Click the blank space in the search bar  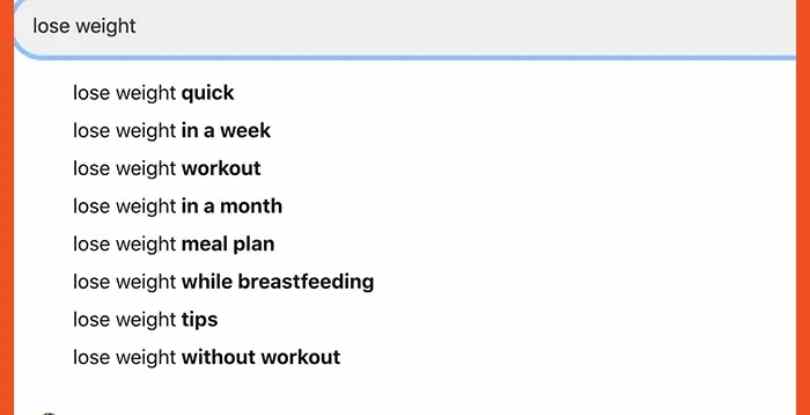[x=465, y=27]
